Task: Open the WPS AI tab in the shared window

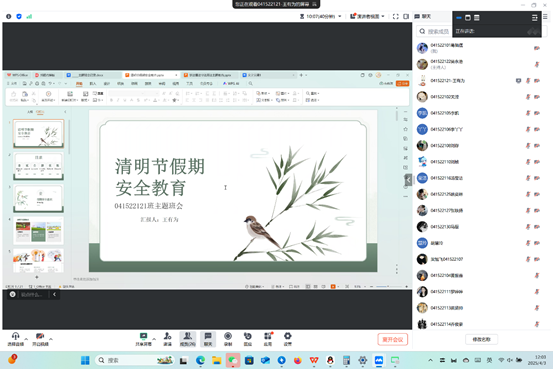Action: [x=231, y=84]
